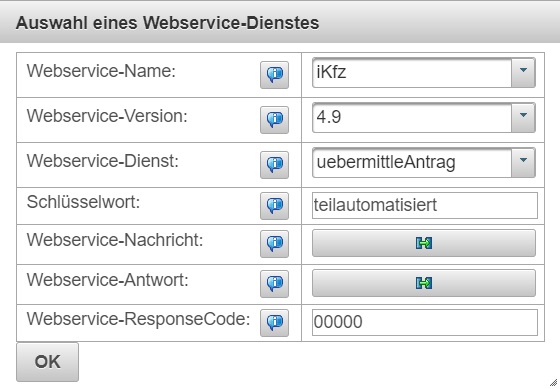Image resolution: width=560 pixels, height=389 pixels.
Task: Expand the Webservice-Dienst dropdown arrow
Action: [523, 163]
